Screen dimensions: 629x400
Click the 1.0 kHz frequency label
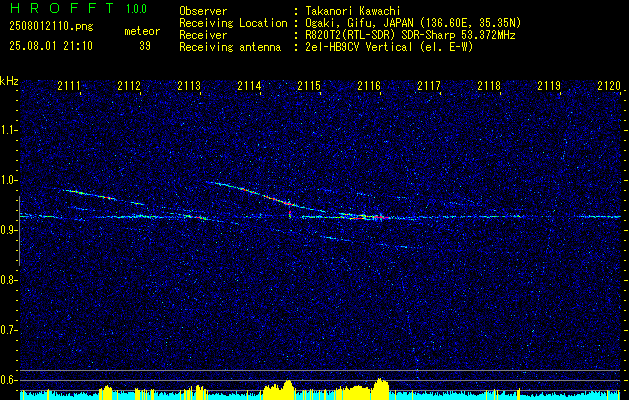[9, 180]
